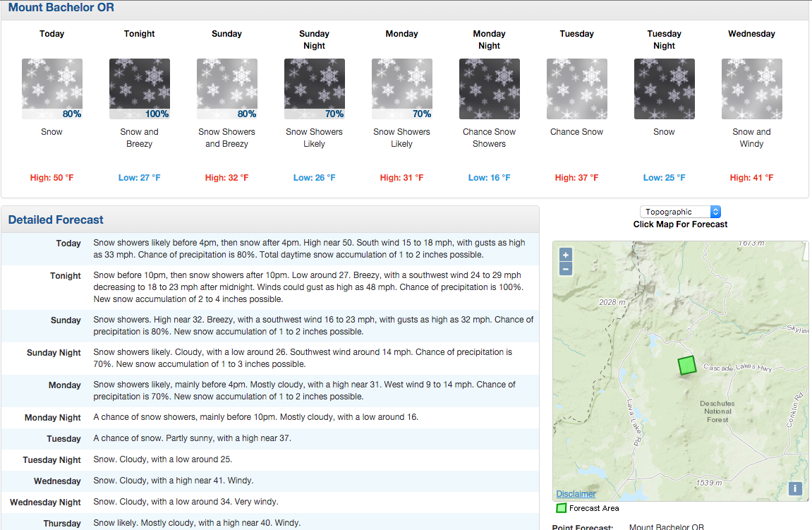Click the Monday snow showers likely icon
812x530 pixels.
402,89
